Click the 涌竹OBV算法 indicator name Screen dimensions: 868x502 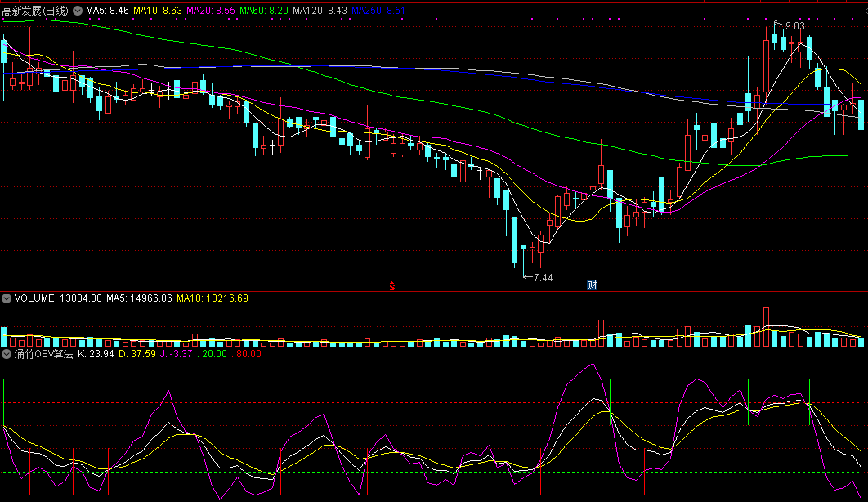[x=44, y=354]
